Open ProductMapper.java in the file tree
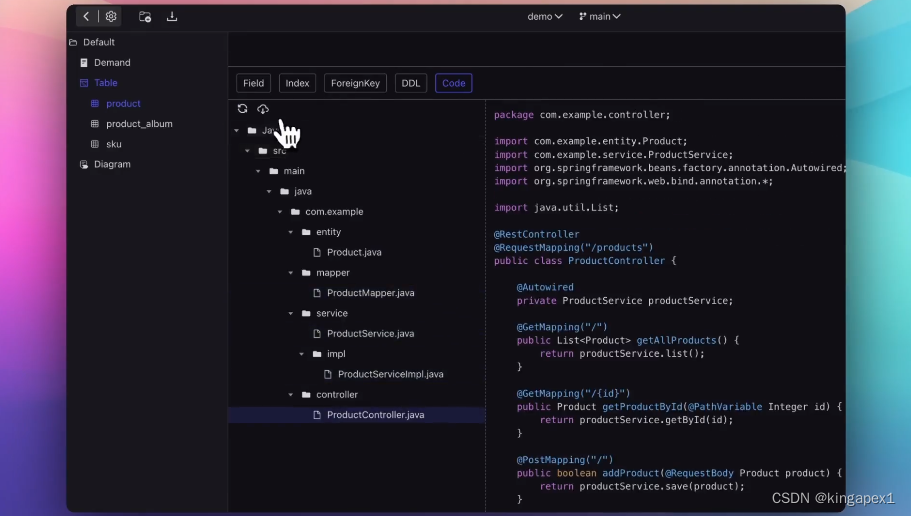The image size is (911, 516). point(371,293)
